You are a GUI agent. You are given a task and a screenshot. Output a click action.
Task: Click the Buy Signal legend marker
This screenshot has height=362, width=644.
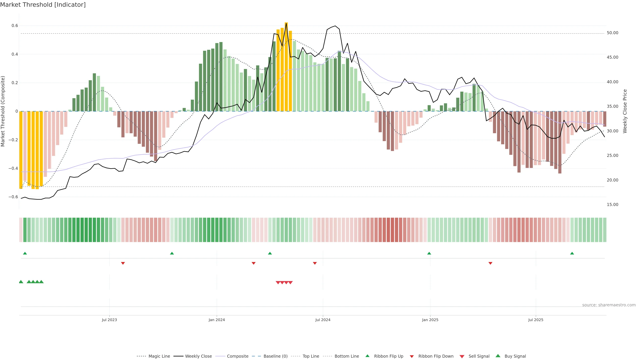pyautogui.click(x=498, y=356)
